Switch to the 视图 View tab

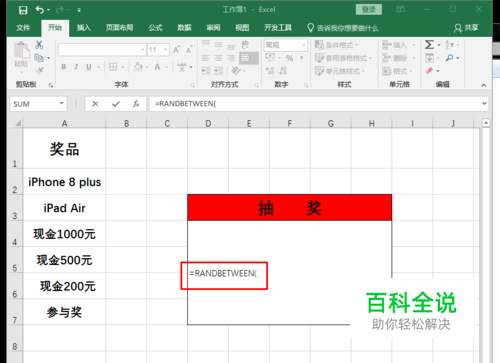point(242,28)
